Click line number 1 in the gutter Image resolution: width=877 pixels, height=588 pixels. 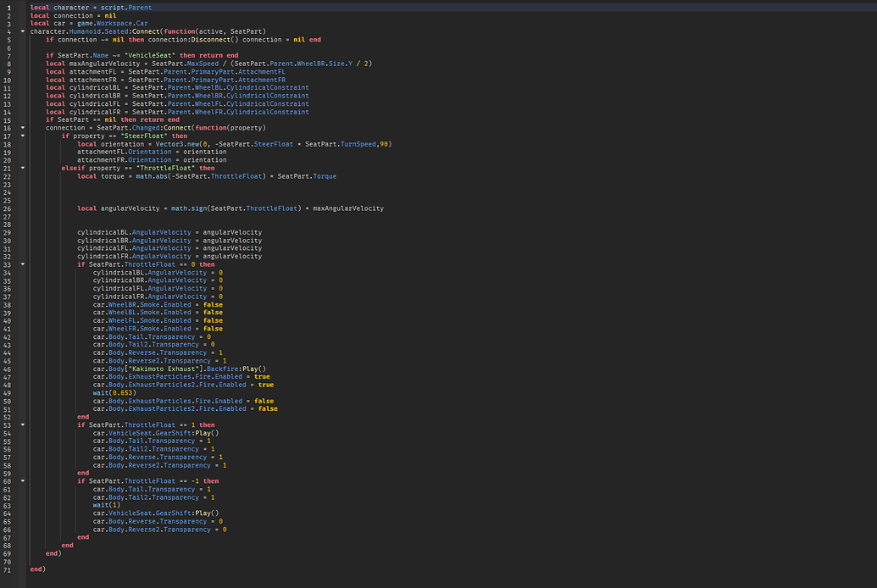point(8,7)
